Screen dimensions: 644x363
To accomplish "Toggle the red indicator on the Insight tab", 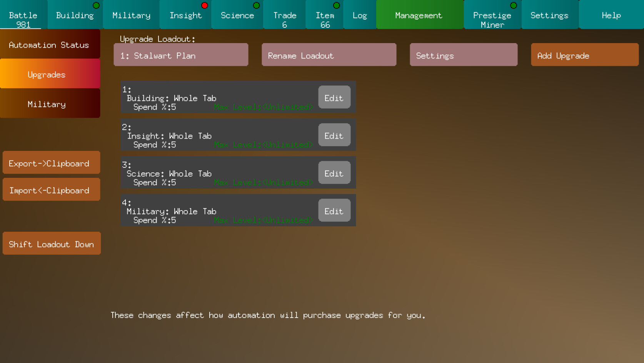I will click(x=204, y=5).
